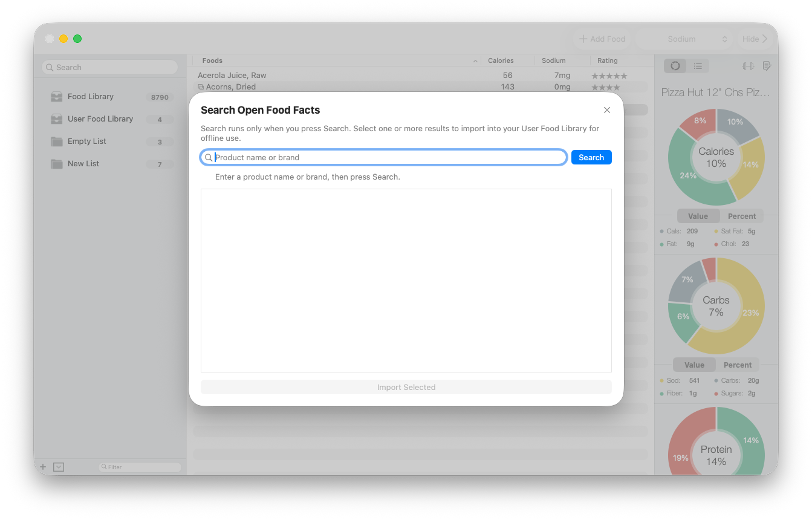Screen dimensions: 812x520
Task: Switch to the list view icon
Action: [x=698, y=66]
